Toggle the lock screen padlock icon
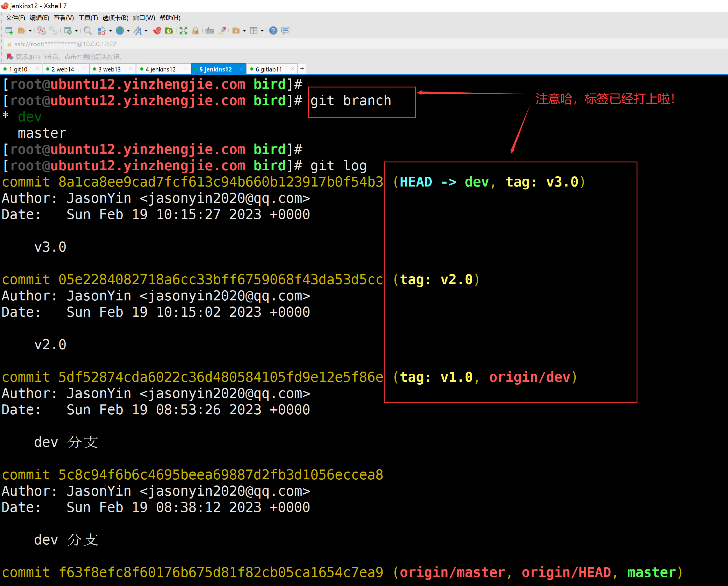Viewport: 728px width, 586px height. click(x=195, y=31)
